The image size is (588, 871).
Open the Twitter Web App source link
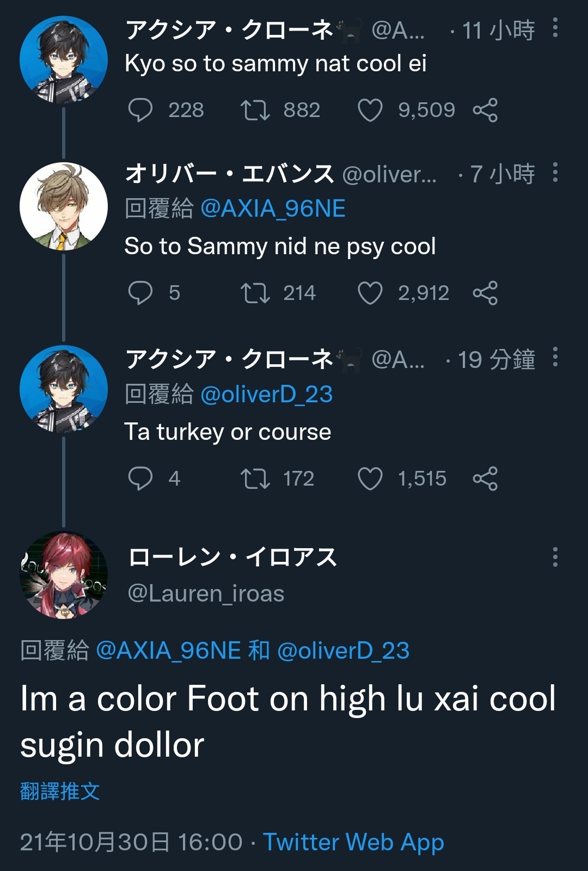coord(354,842)
